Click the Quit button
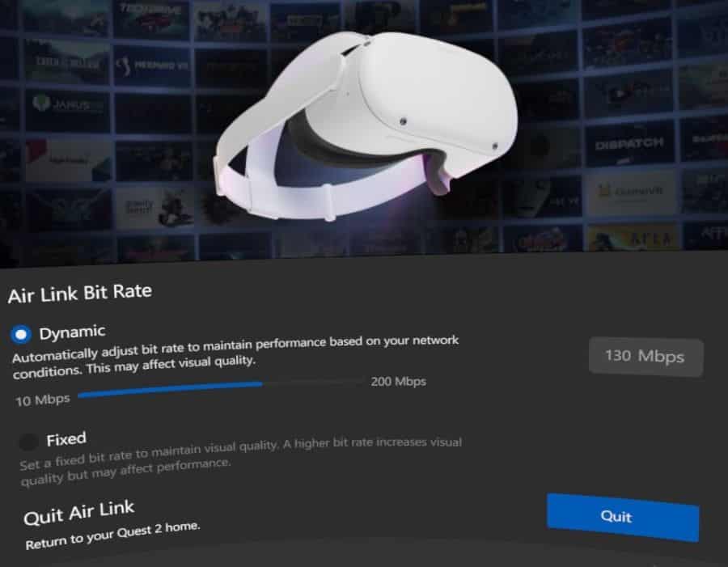Viewport: 728px width, 567px height. 623,517
